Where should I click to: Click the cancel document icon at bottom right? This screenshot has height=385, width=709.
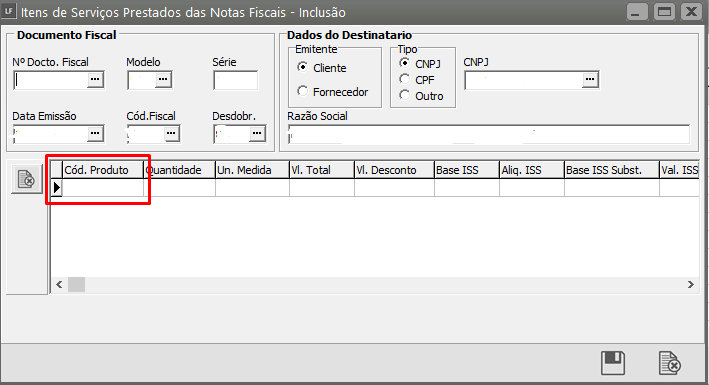pyautogui.click(x=669, y=363)
